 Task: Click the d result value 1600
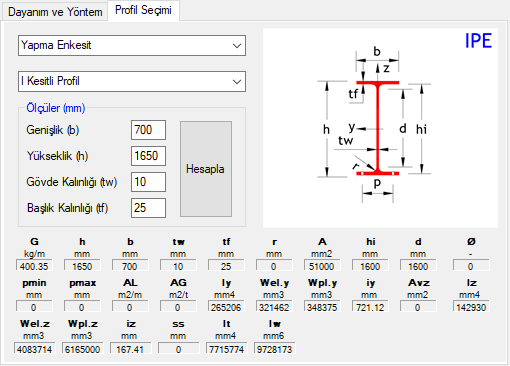click(418, 266)
